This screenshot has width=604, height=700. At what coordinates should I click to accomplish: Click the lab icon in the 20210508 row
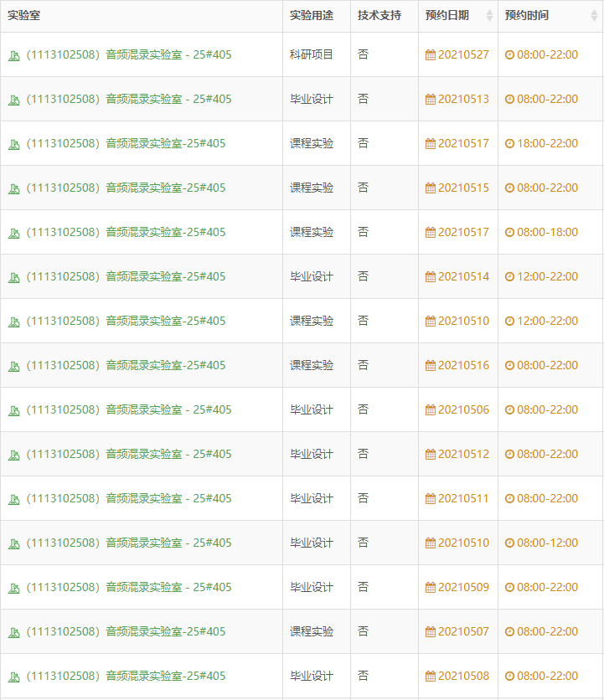pos(14,677)
